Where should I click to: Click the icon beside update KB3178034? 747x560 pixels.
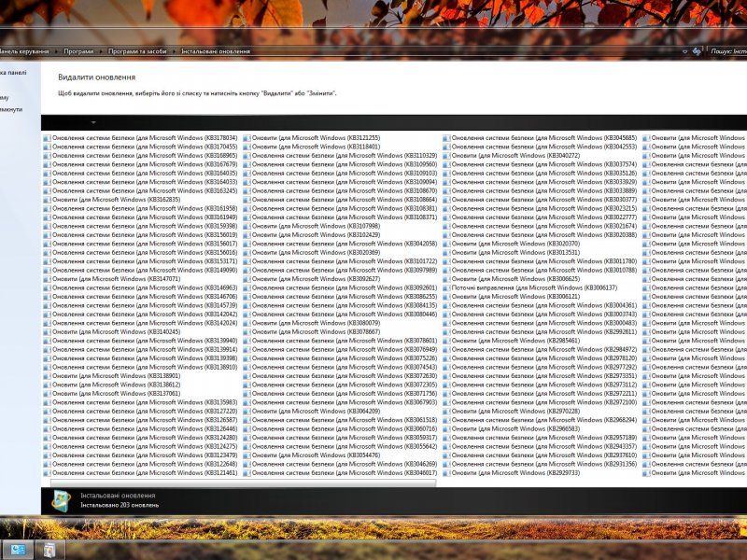click(47, 138)
